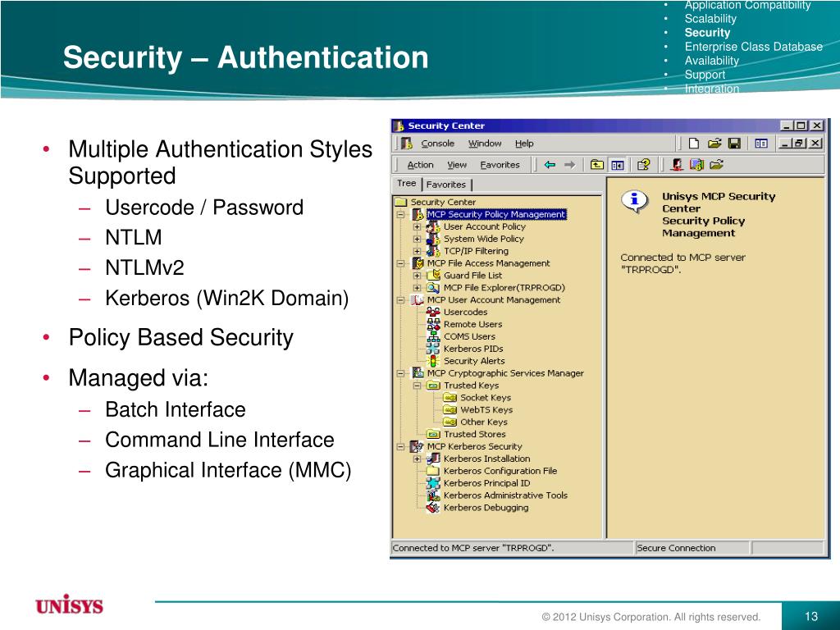Click the Back arrow toolbar icon
Image resolution: width=840 pixels, height=630 pixels.
click(x=550, y=164)
